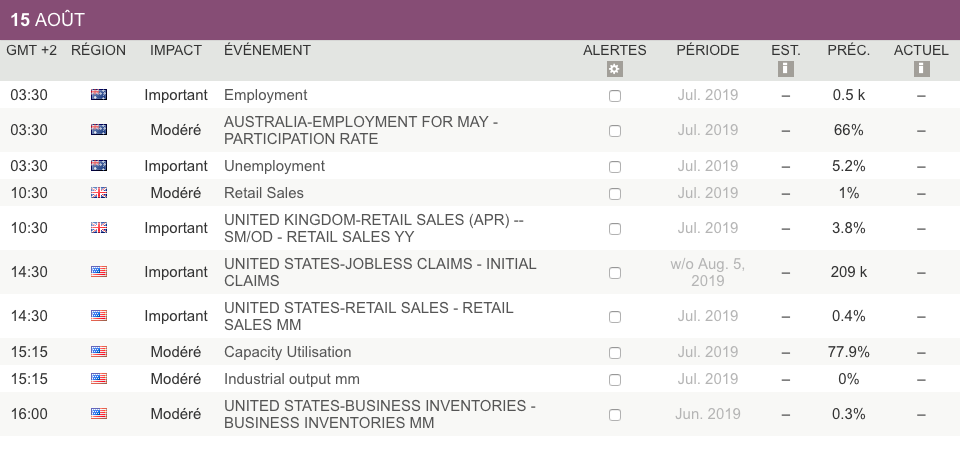This screenshot has width=960, height=456.
Task: Click the Australia Participation Rate event
Action: coord(360,130)
